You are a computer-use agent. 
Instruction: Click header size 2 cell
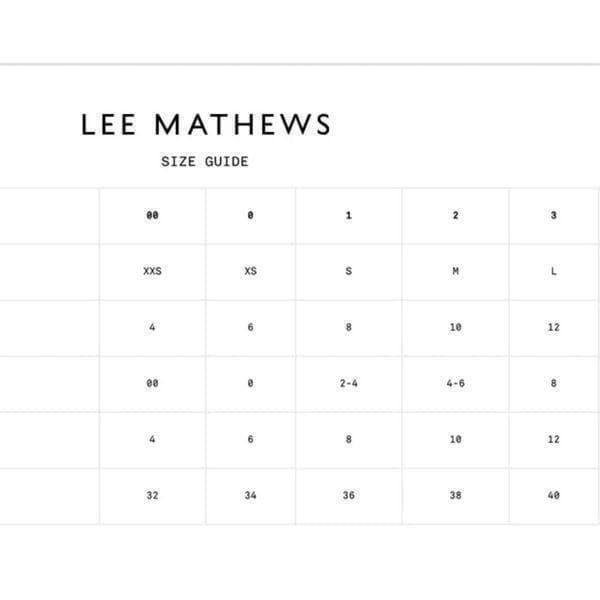pyautogui.click(x=455, y=215)
